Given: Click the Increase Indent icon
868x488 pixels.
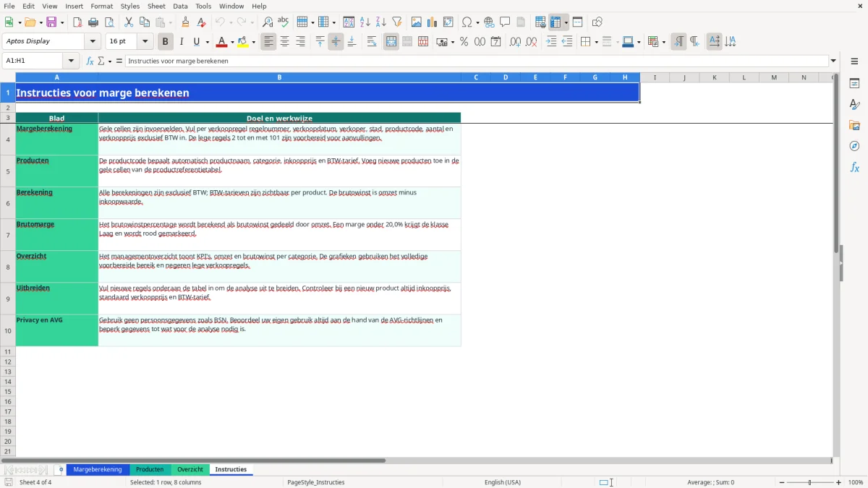Looking at the screenshot, I should pyautogui.click(x=551, y=42).
